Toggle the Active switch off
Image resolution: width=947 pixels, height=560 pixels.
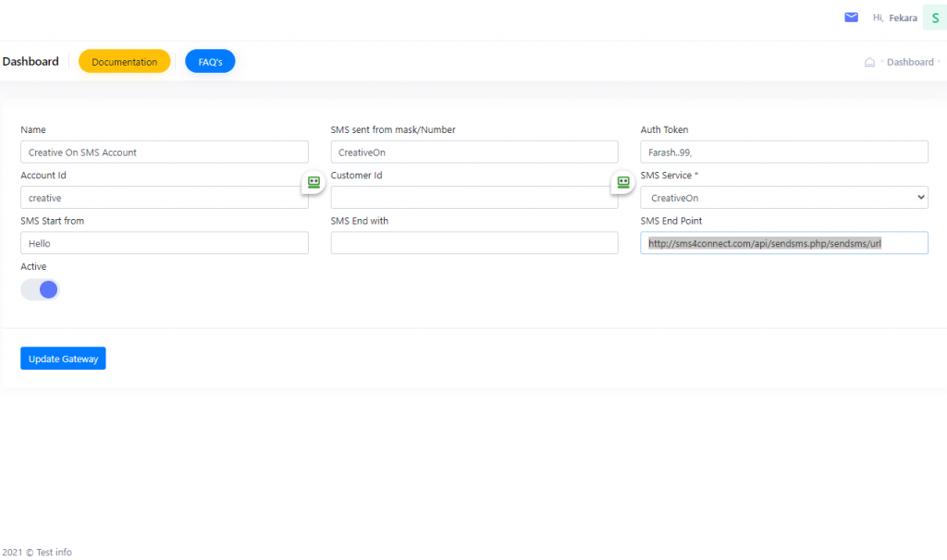(40, 290)
